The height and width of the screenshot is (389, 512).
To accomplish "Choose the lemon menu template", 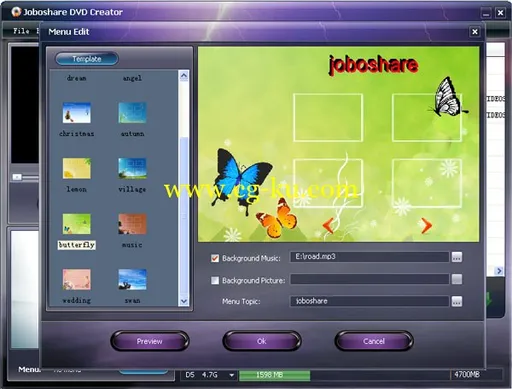I will (77, 168).
